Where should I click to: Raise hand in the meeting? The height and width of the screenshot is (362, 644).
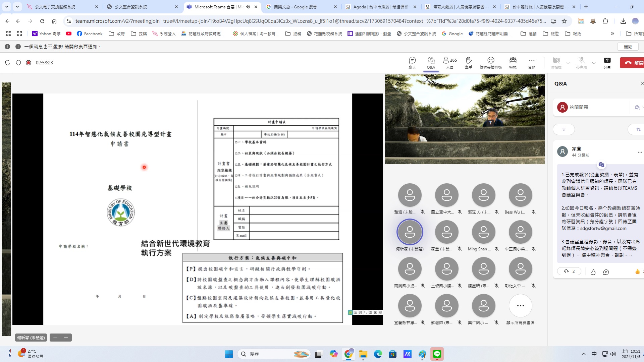point(468,62)
